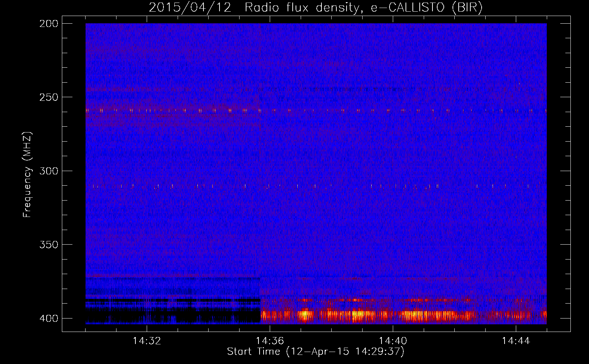Click the 250 frequency tick label
This screenshot has height=364, width=589.
(x=49, y=97)
